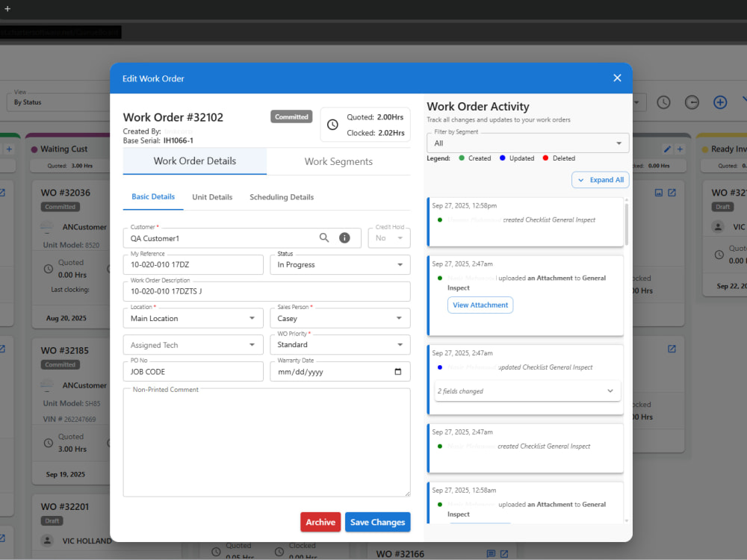
Task: Open the Assigned Tech dropdown
Action: pos(193,345)
